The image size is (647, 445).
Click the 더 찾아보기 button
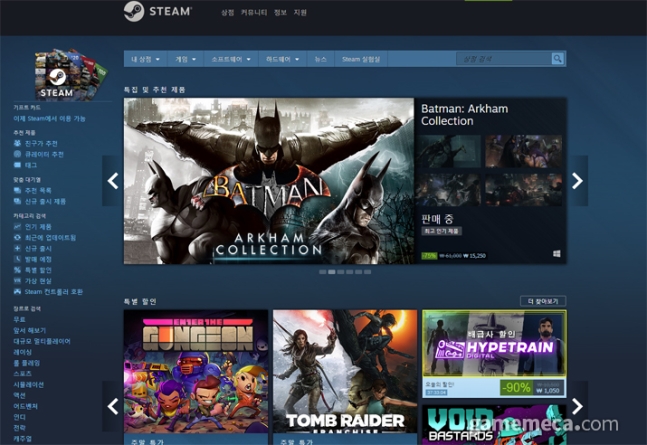(x=543, y=301)
